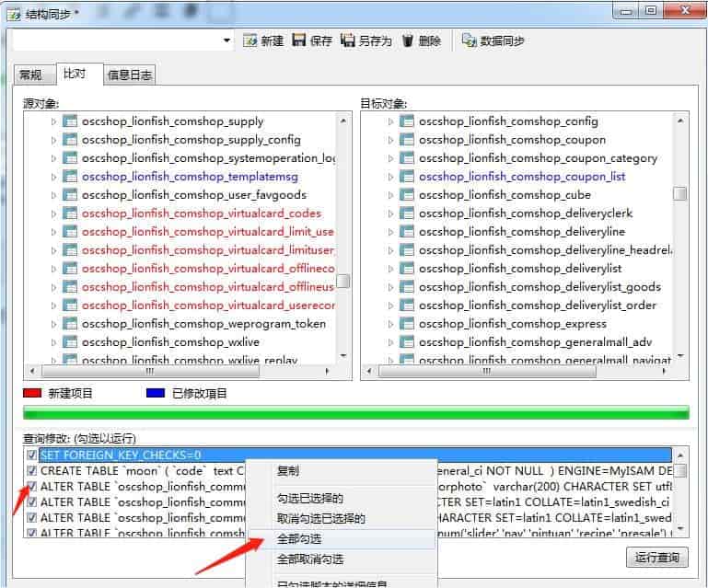Toggle checkbox of ALTER TABLE row with orphoto varchar(200)

pos(31,486)
